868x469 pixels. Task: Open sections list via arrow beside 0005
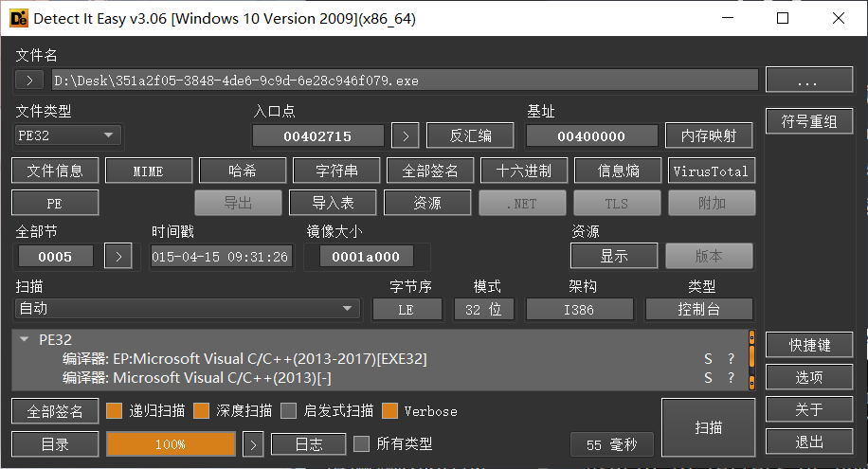pos(118,256)
